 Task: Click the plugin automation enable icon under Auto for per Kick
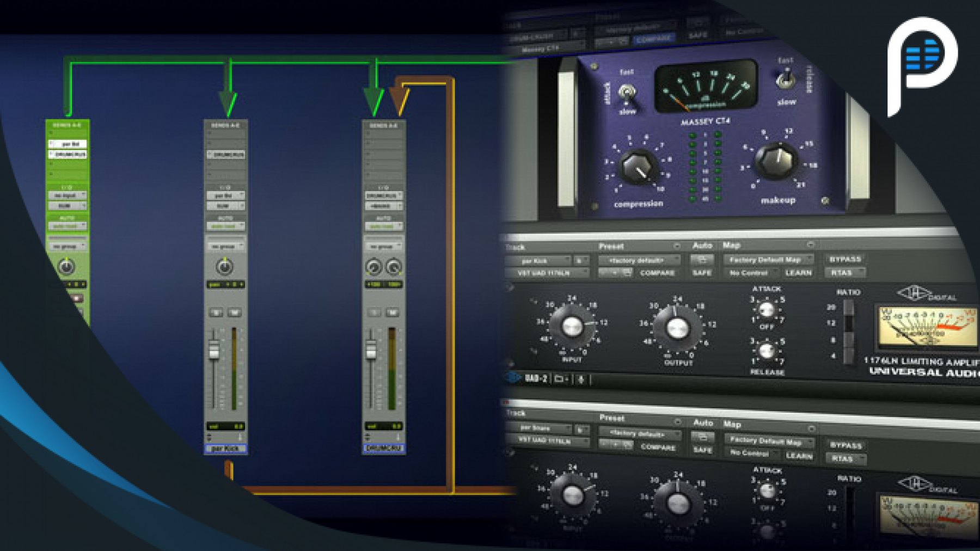[x=702, y=260]
